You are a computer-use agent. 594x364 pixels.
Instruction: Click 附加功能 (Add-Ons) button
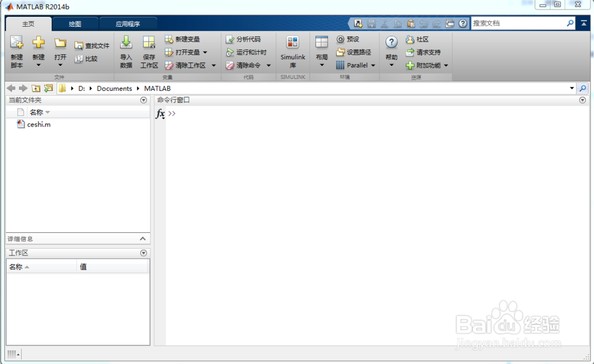coord(423,65)
